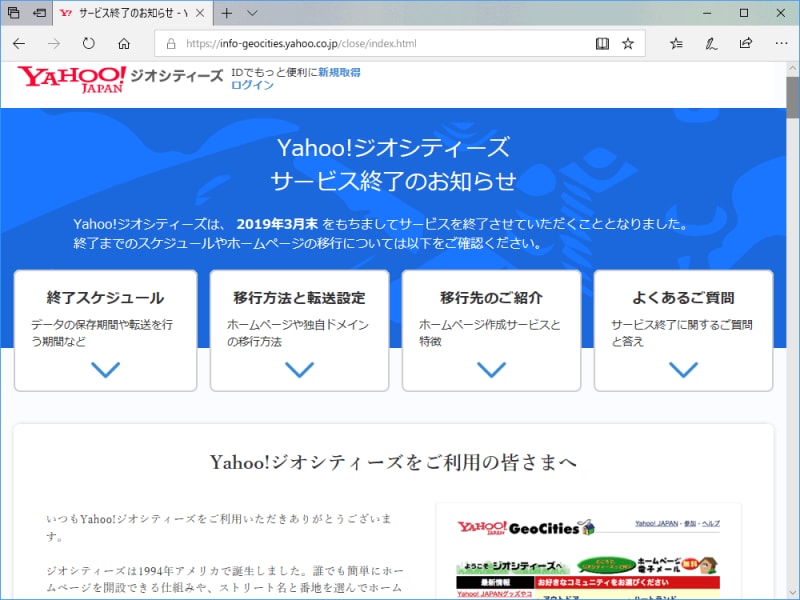Click the Yahoo! JAPAN logo
Screen dimensions: 800x600
tap(71, 79)
